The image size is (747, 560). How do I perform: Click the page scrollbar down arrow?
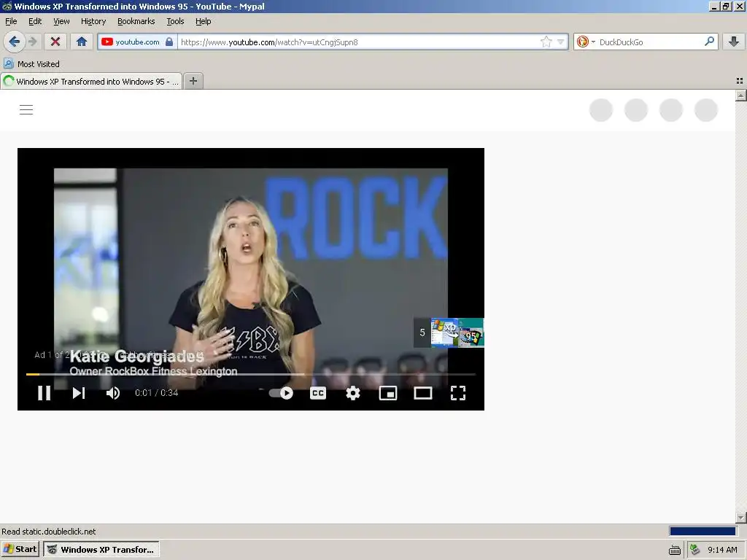[740, 518]
